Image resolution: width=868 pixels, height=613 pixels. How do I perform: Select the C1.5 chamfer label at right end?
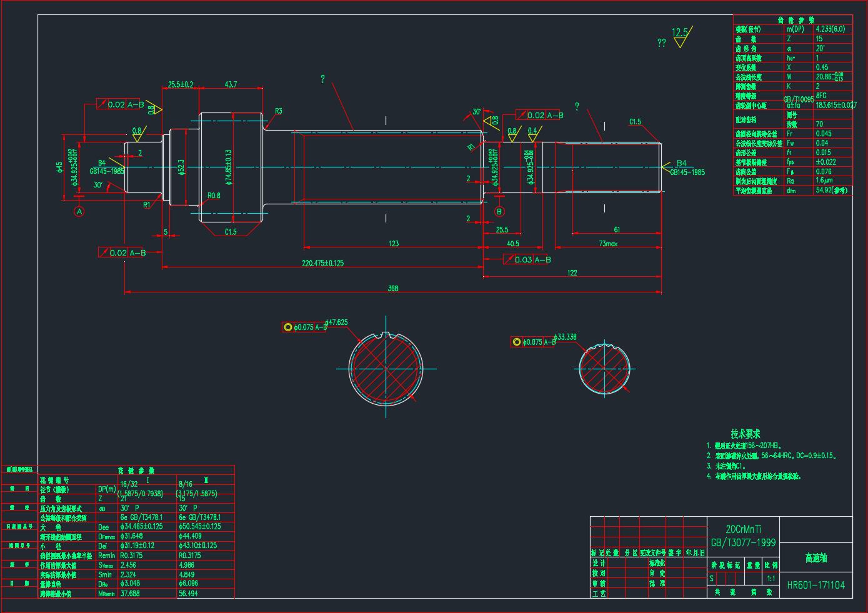(635, 122)
